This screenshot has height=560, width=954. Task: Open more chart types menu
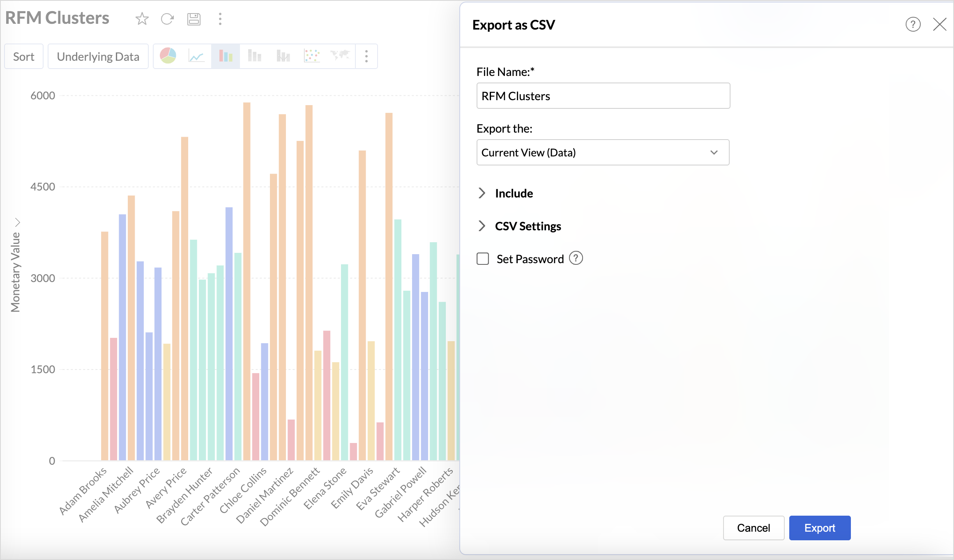coord(366,56)
